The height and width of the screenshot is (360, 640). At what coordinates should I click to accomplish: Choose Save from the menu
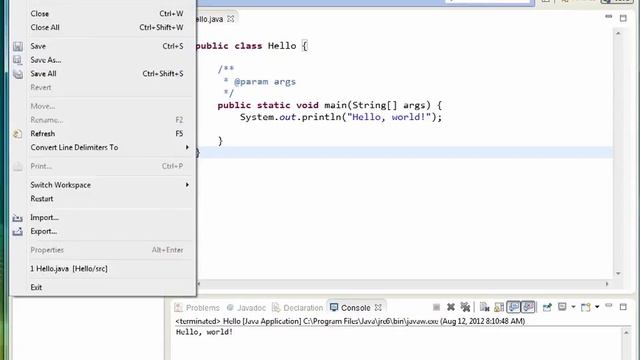tap(102, 46)
